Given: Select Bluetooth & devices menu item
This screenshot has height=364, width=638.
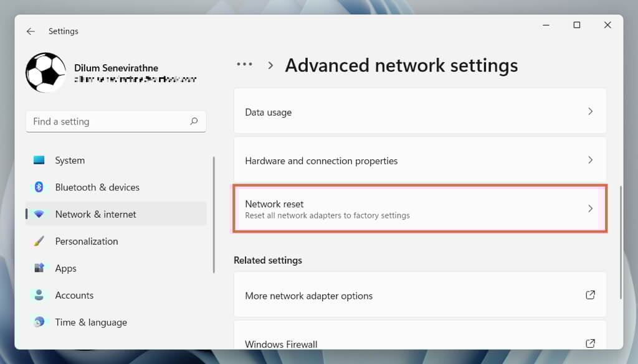Looking at the screenshot, I should [x=97, y=187].
